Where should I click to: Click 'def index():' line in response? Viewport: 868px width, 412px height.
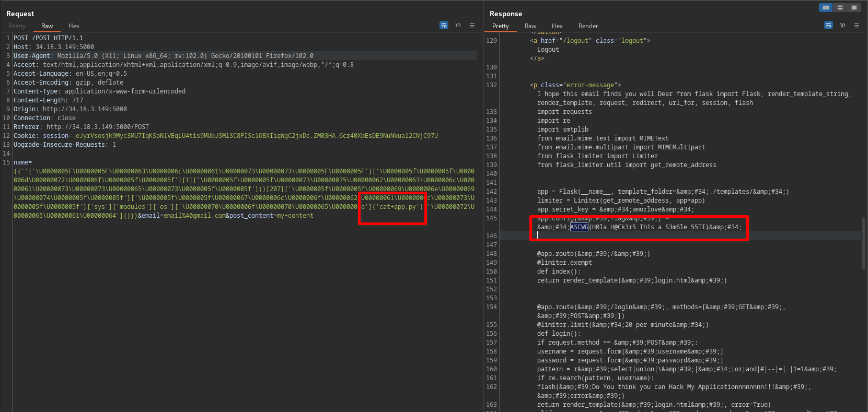click(x=559, y=272)
